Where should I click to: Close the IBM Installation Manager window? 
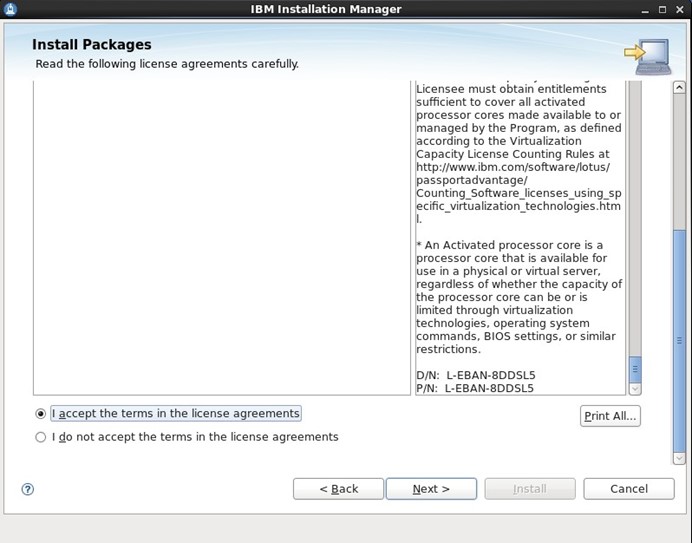679,9
